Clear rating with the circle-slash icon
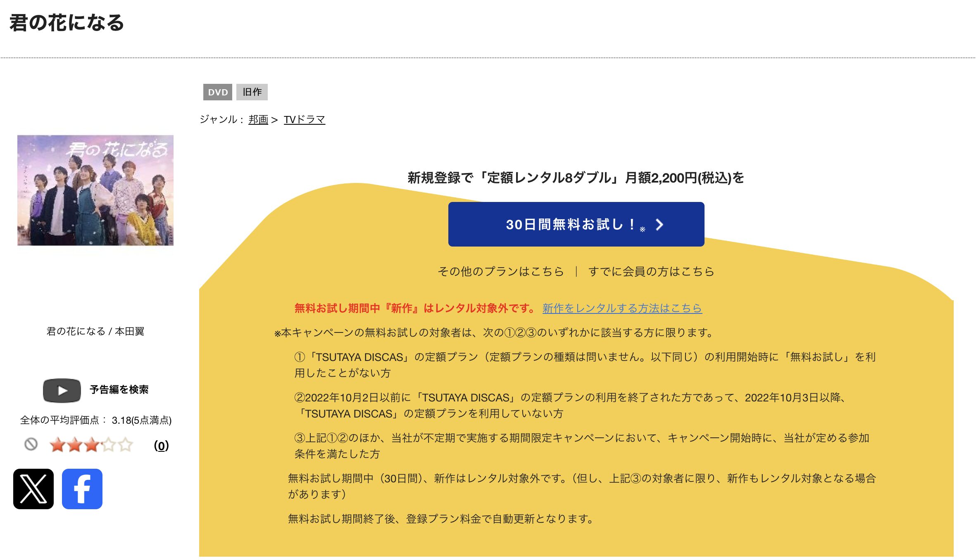This screenshot has width=976, height=560. pos(31,444)
